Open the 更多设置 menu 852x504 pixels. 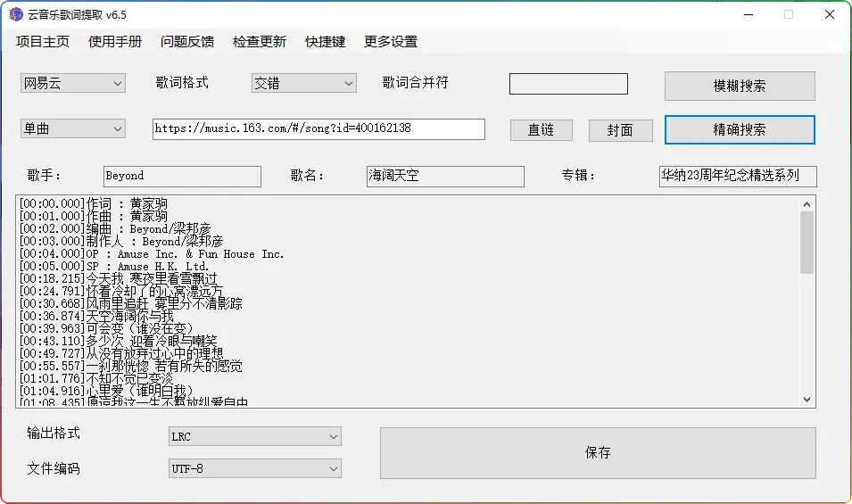(391, 42)
